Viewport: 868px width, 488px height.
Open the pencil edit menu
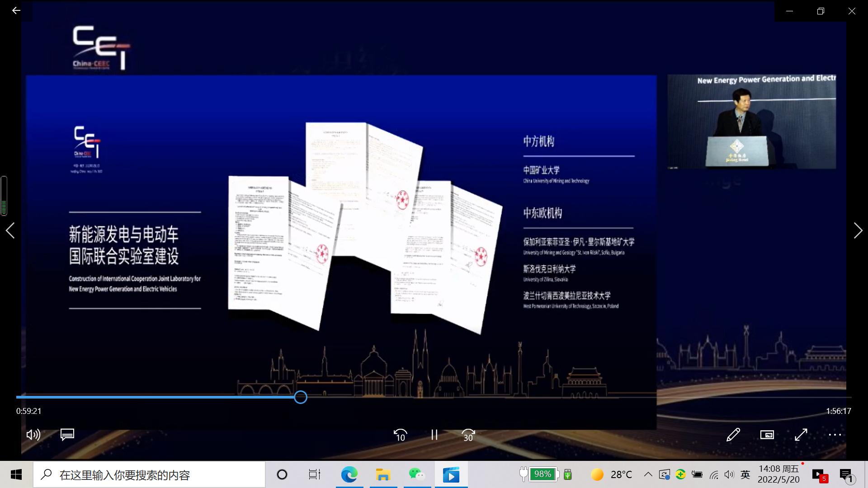pos(733,435)
